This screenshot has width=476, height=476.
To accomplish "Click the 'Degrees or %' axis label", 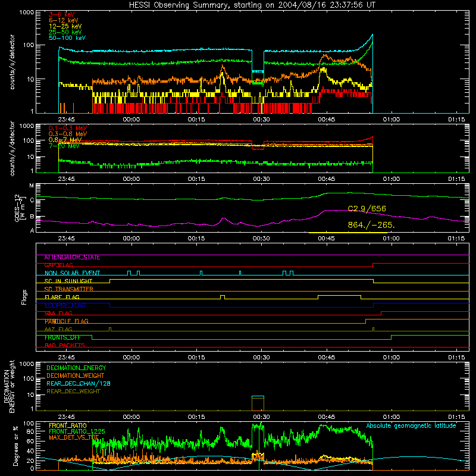I will tap(15, 446).
